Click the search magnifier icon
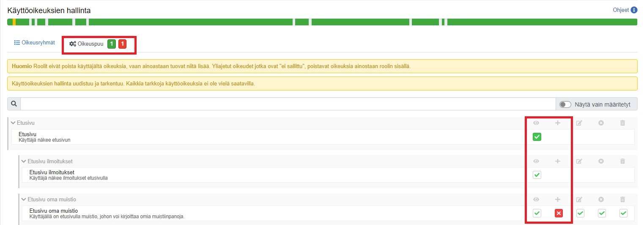This screenshot has width=644, height=225. coord(14,104)
